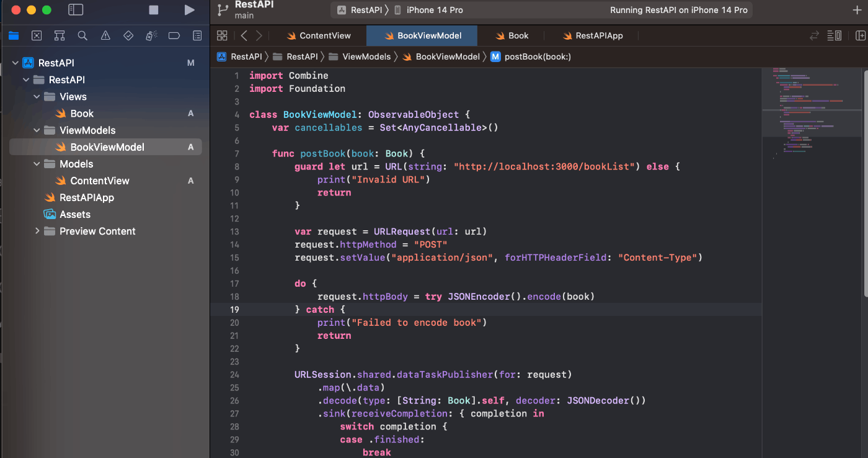The height and width of the screenshot is (458, 868).
Task: Open the RestAPIApp tab
Action: (592, 35)
